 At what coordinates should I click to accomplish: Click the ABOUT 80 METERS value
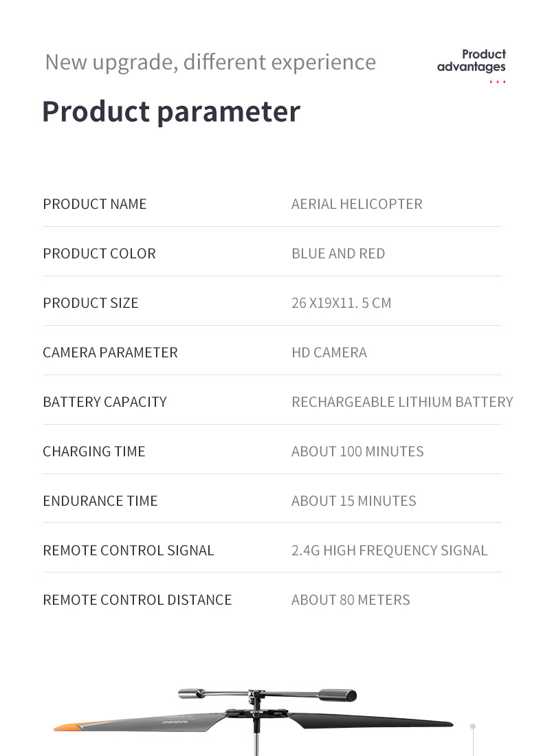[x=351, y=600]
